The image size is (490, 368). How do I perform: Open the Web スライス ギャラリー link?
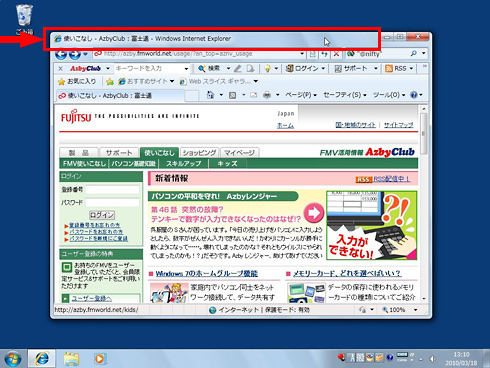pos(219,81)
